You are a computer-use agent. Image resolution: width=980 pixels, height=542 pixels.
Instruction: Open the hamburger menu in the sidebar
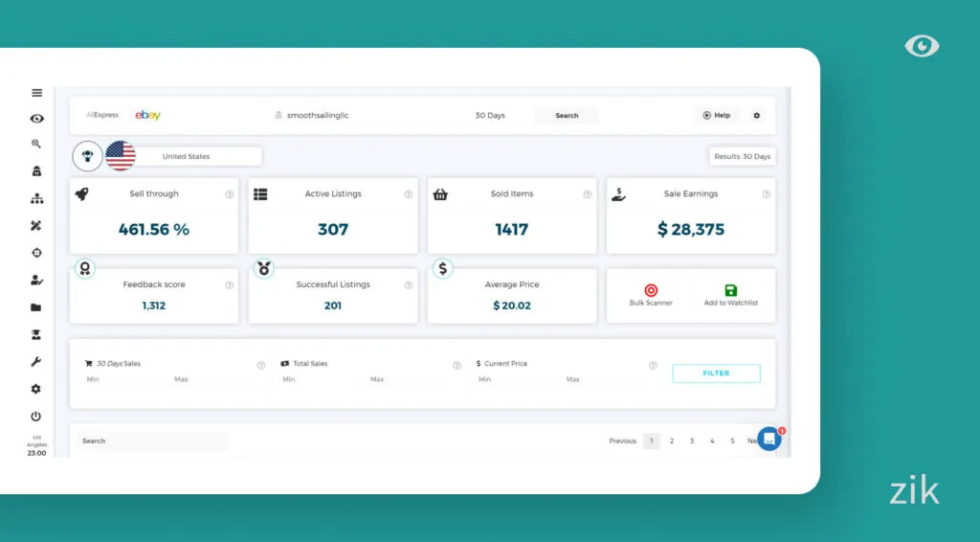click(36, 93)
